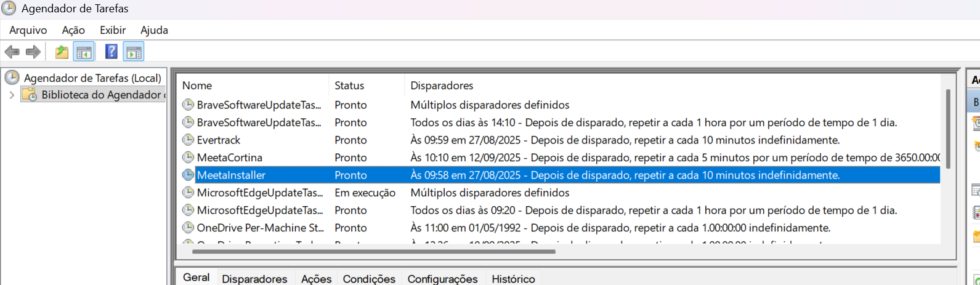Viewport: 980px width, 285px height.
Task: Open the Configurações tab
Action: (442, 279)
